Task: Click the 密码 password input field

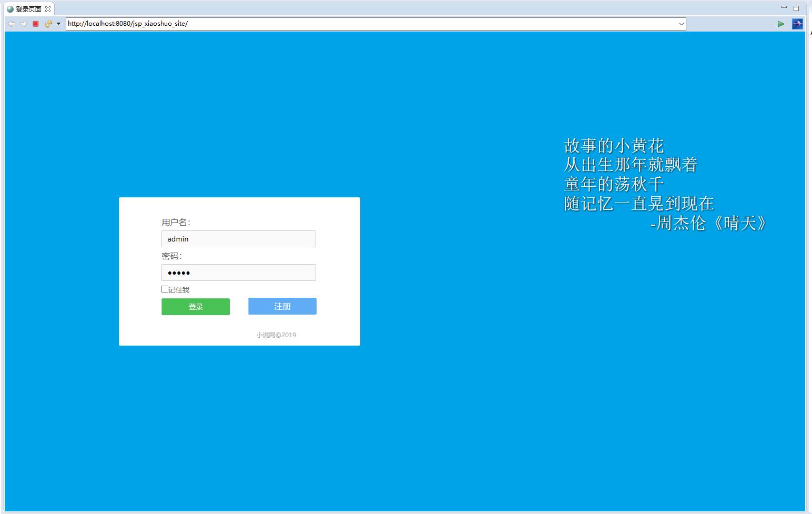Action: 238,273
